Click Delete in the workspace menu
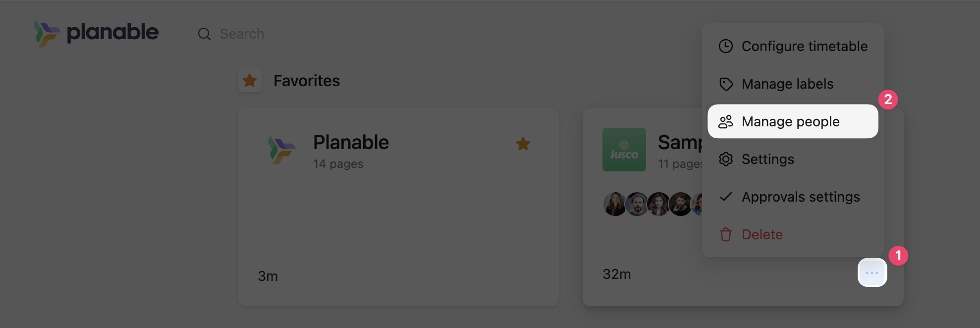The height and width of the screenshot is (328, 980). tap(762, 234)
